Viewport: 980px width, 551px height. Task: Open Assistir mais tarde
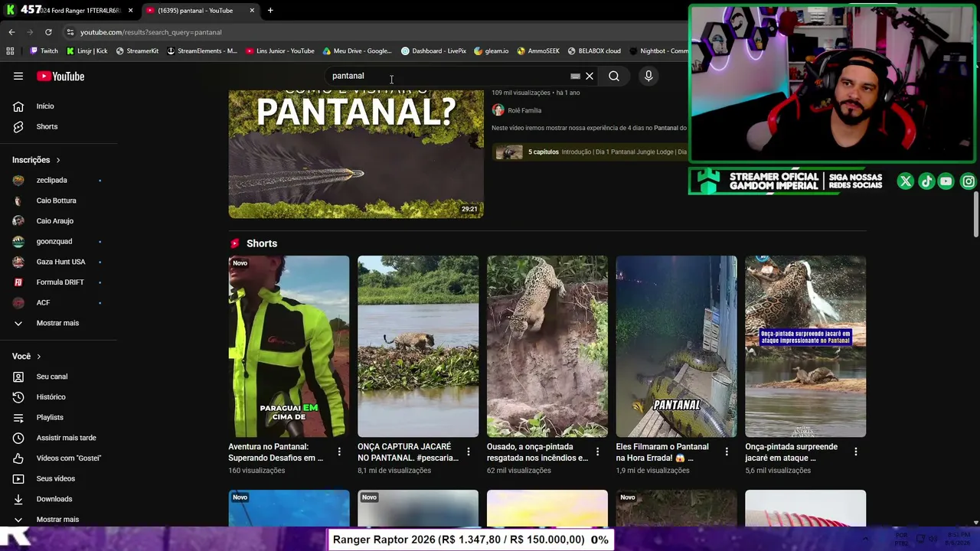coord(59,438)
